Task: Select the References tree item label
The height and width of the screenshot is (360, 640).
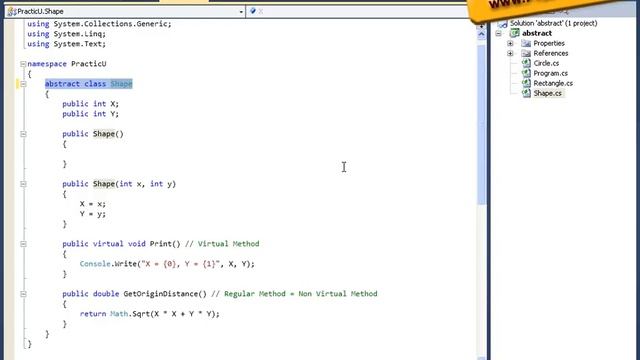Action: pyautogui.click(x=551, y=53)
